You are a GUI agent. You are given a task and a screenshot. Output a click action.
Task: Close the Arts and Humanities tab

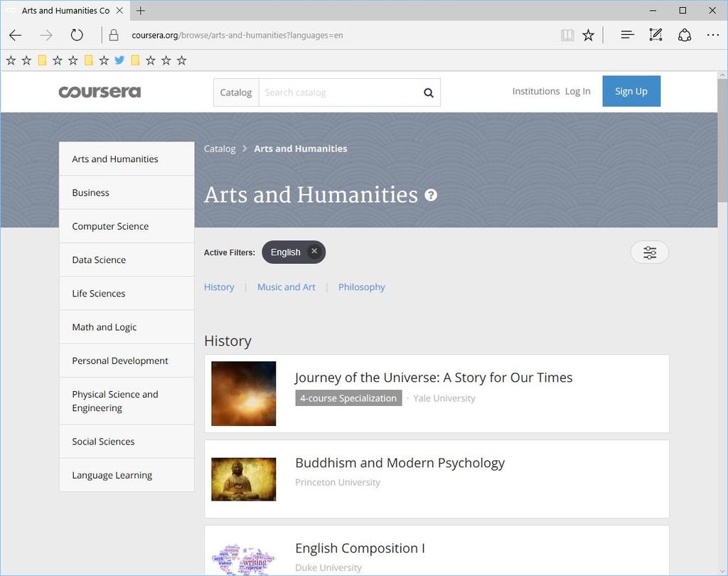[119, 10]
